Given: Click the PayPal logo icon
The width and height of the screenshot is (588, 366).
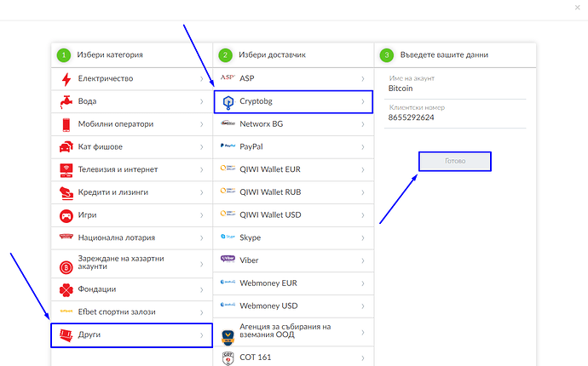Looking at the screenshot, I should point(228,146).
